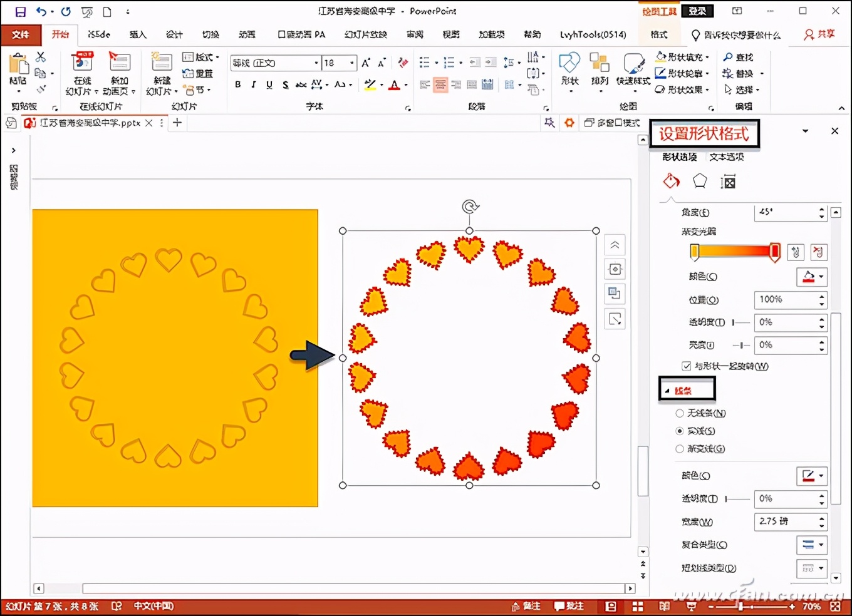Collapse the Line section
The height and width of the screenshot is (616, 852).
[667, 391]
